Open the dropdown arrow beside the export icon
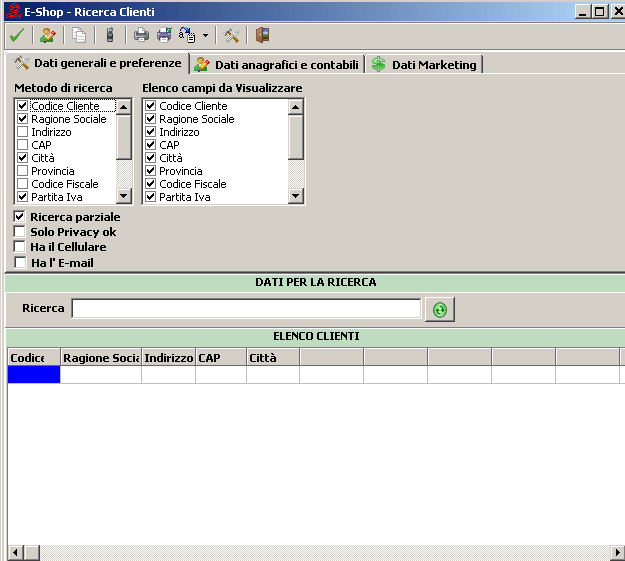Image resolution: width=625 pixels, height=561 pixels. [205, 35]
